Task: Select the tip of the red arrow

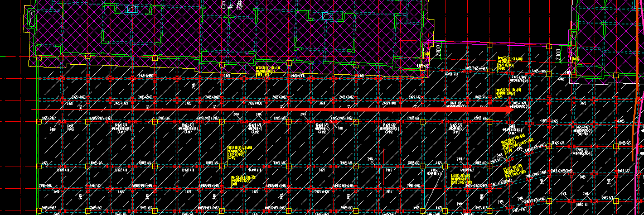Action: [514, 109]
